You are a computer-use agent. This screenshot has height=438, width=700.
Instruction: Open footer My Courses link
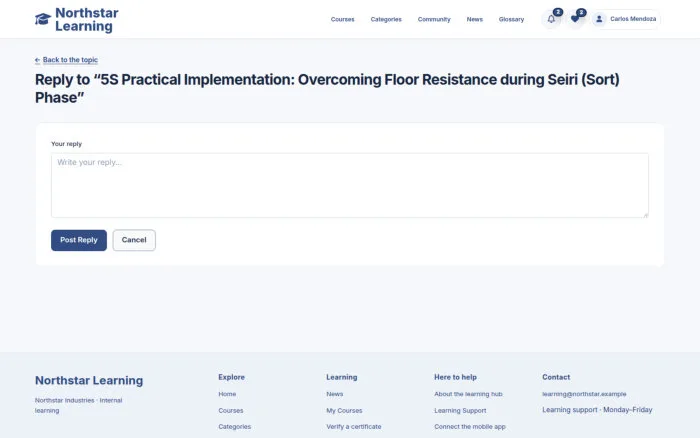344,410
